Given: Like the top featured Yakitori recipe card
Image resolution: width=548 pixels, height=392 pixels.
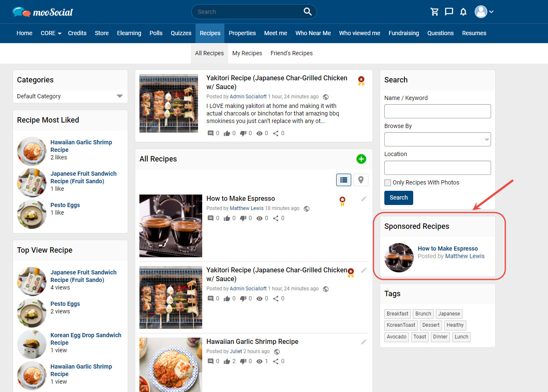Looking at the screenshot, I should coord(227,133).
